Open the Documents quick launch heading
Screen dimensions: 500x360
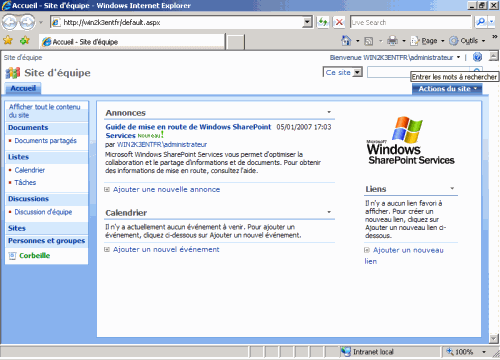coord(28,128)
